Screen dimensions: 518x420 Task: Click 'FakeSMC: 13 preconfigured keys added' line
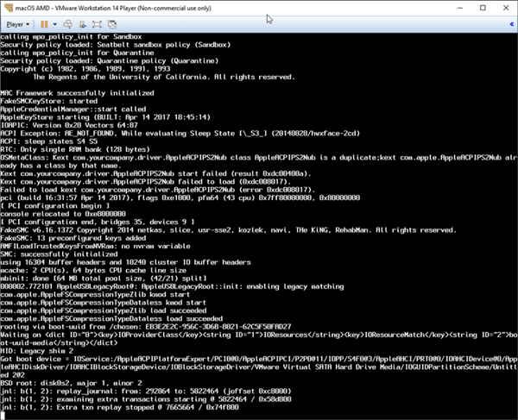[73, 238]
